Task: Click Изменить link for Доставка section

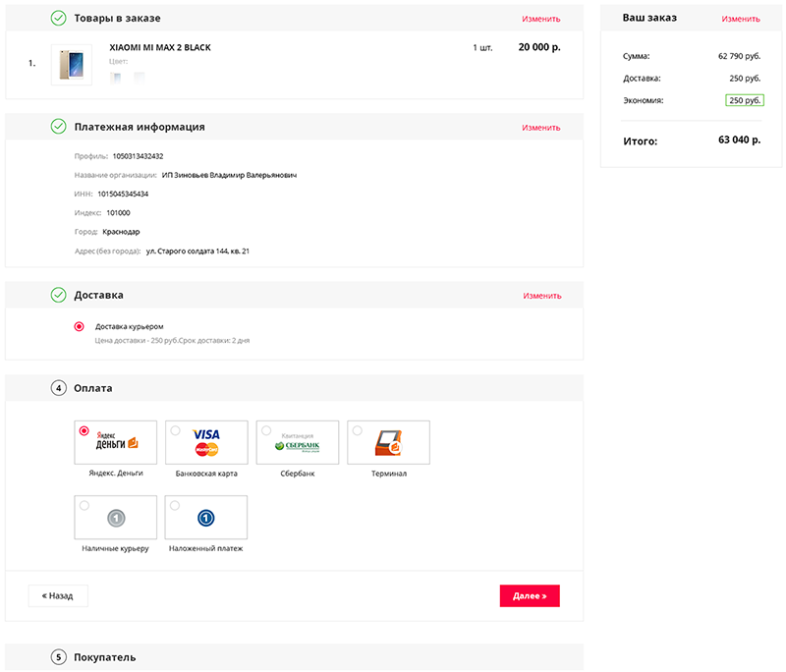Action: pos(542,296)
